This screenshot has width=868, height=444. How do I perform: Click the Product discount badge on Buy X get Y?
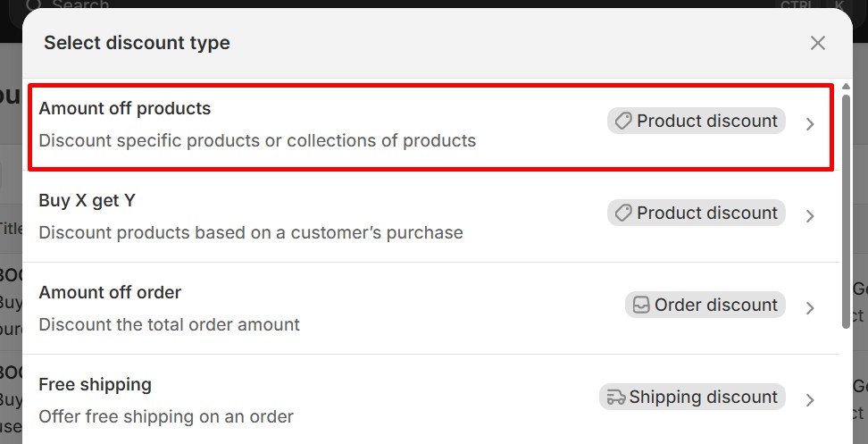[697, 214]
